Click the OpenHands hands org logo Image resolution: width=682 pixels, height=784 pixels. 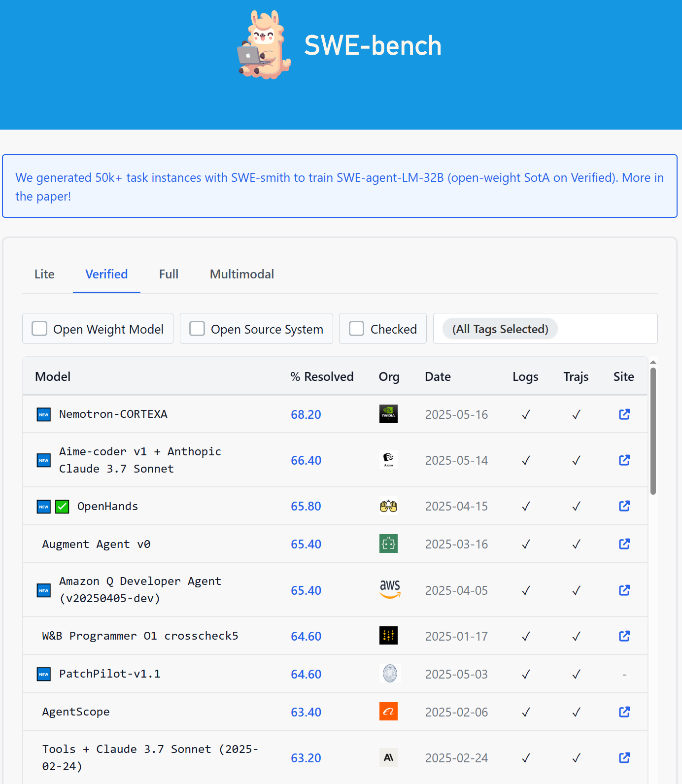coord(388,506)
